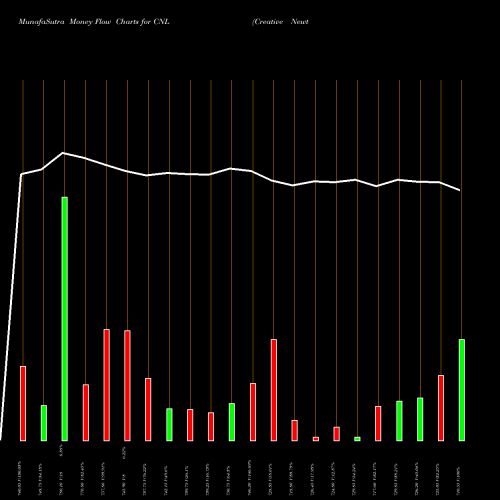Select the tiny green bar near the baseline

[357, 439]
